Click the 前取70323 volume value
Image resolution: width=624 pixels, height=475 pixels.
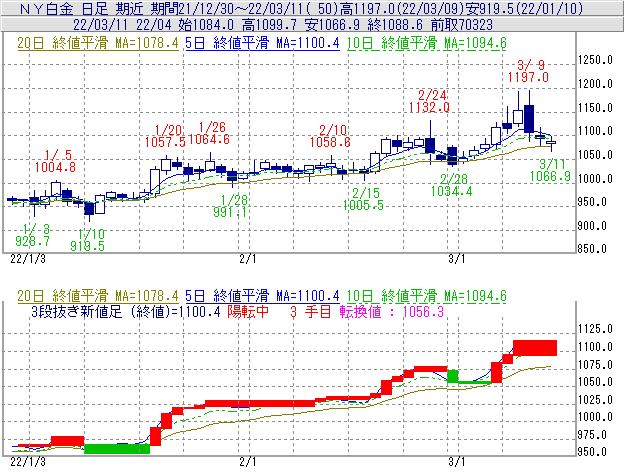[x=462, y=25]
